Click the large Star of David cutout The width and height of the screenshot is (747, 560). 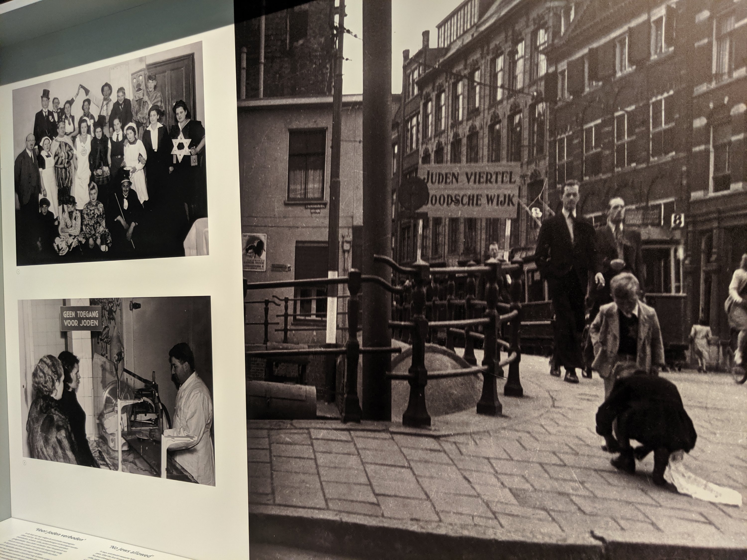click(x=181, y=148)
